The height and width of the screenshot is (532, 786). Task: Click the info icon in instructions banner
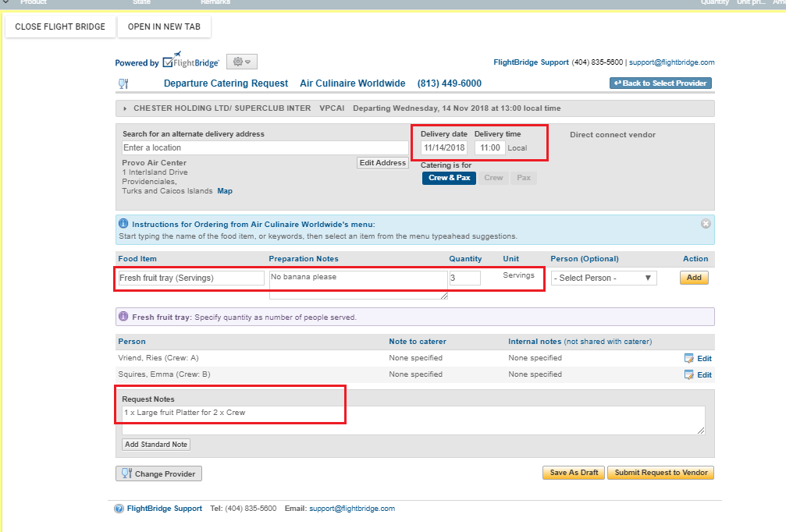click(123, 223)
